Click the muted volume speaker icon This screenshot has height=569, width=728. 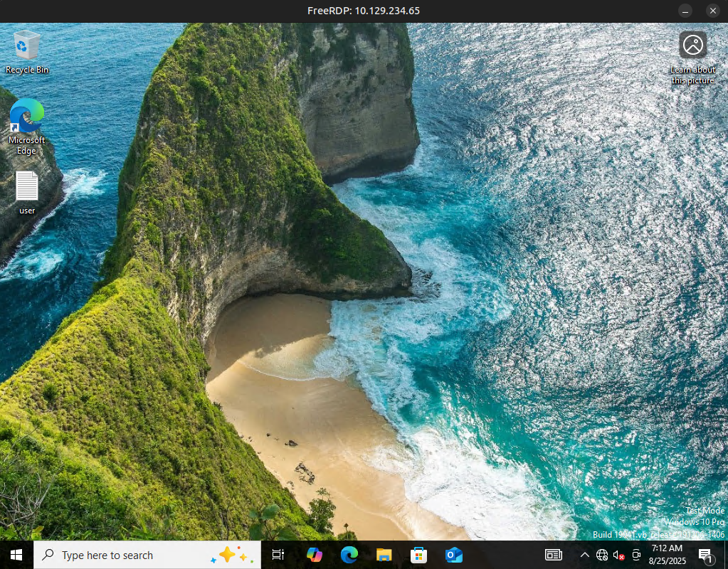coord(619,555)
